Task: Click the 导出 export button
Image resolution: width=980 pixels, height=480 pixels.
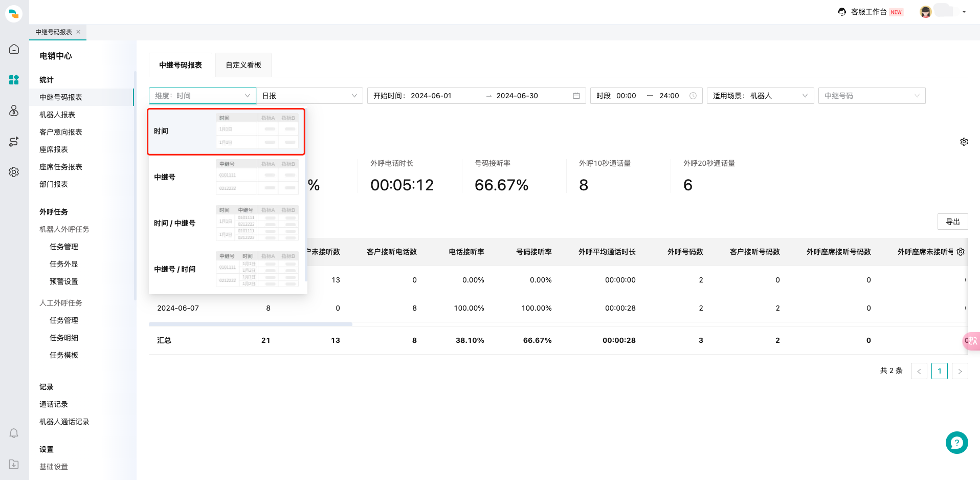Action: point(952,222)
